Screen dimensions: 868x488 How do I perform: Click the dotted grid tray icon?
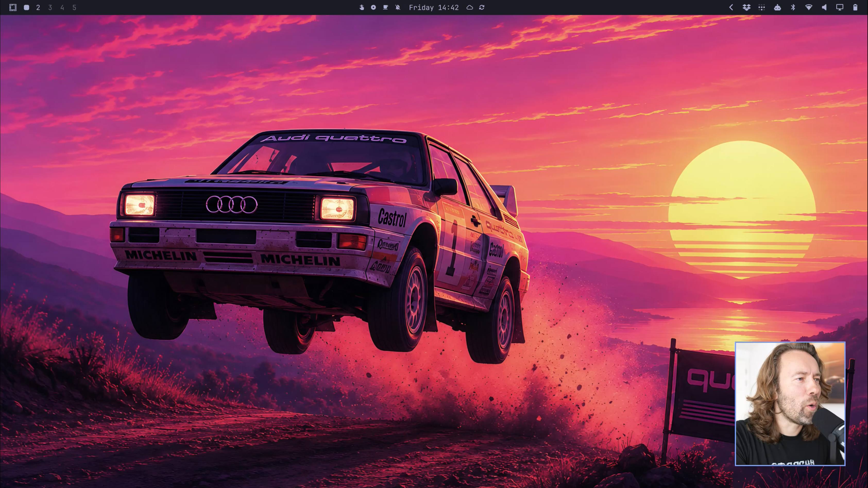point(762,7)
